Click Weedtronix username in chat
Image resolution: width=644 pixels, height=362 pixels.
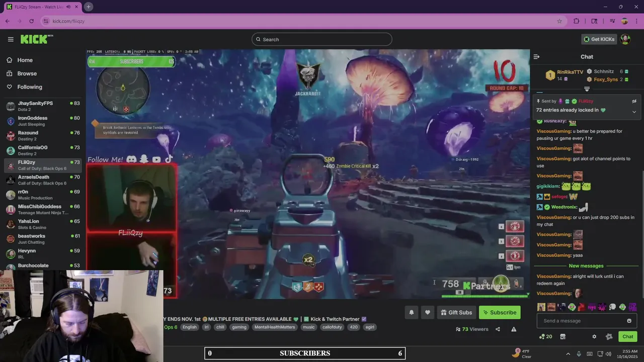565,207
